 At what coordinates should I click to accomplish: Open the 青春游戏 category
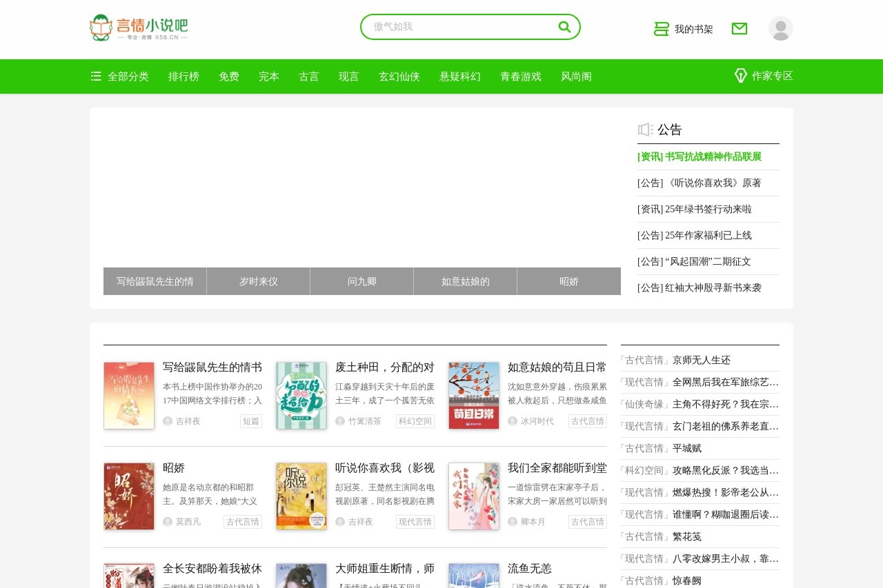(x=521, y=77)
